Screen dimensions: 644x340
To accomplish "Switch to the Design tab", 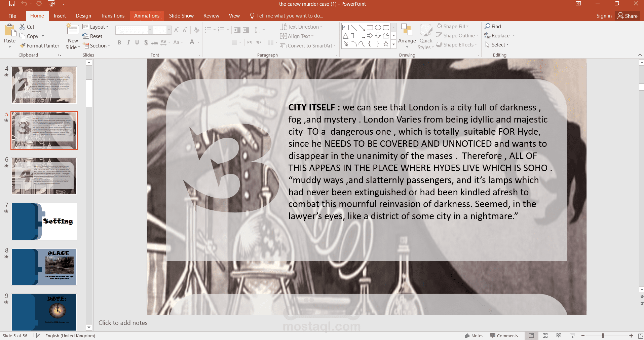I will click(83, 16).
